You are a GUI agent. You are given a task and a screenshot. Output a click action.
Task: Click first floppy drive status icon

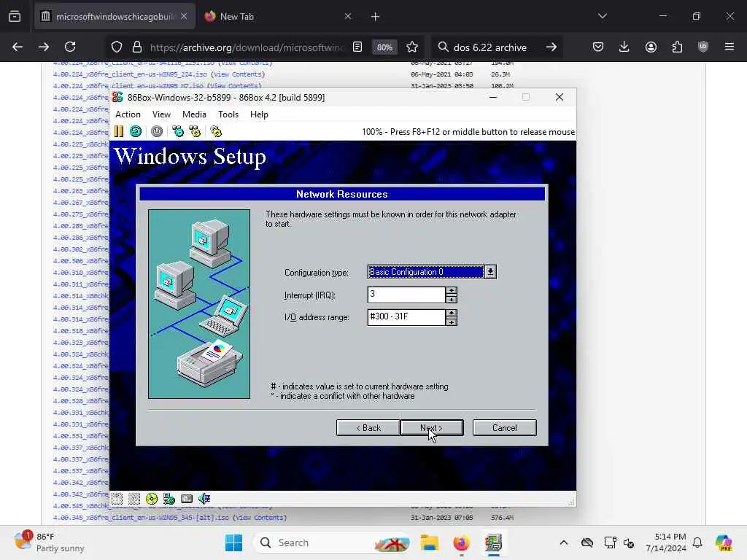(x=117, y=499)
